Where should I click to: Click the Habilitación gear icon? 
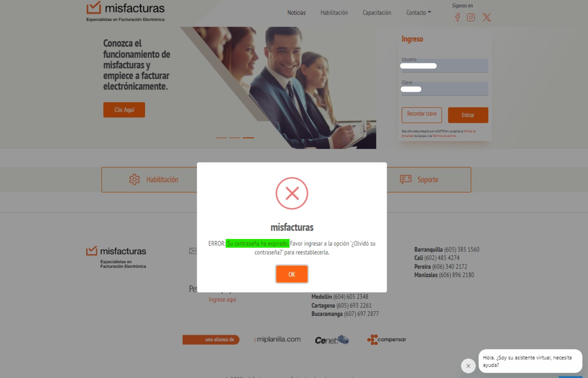[134, 179]
